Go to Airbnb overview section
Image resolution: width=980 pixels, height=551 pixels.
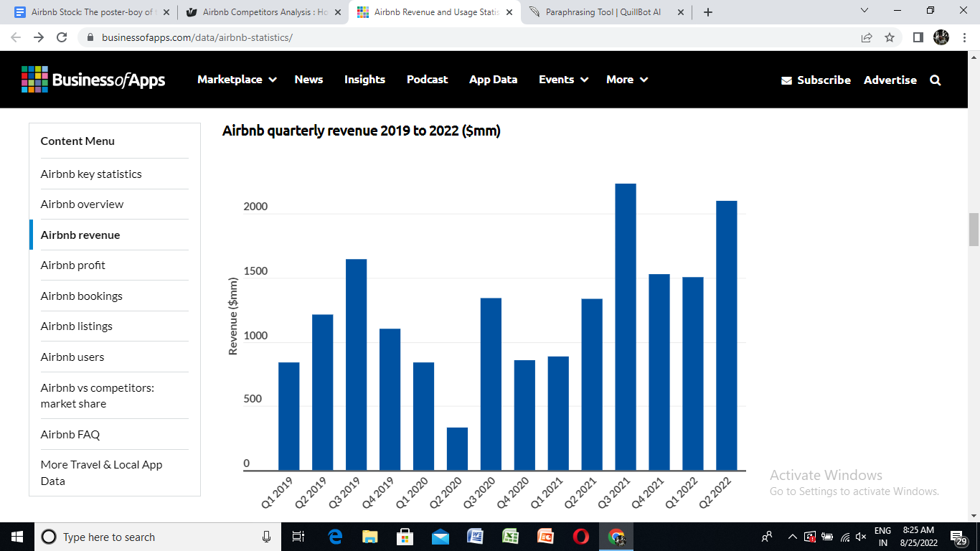[82, 204]
